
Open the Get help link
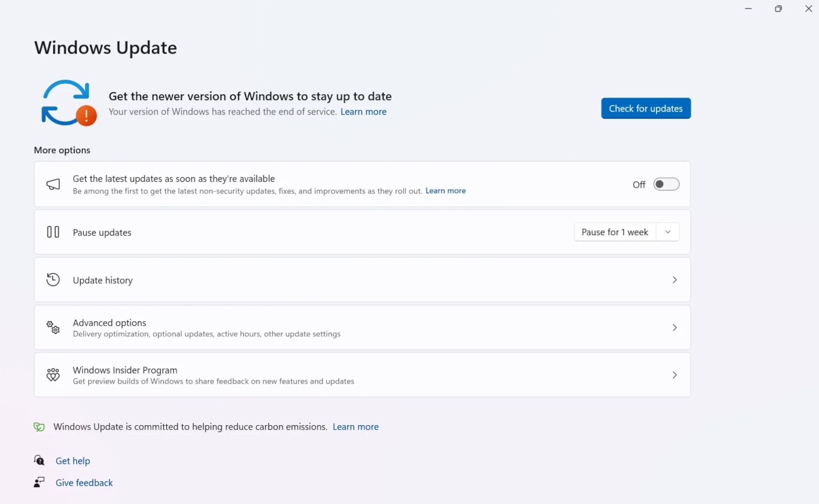coord(72,461)
